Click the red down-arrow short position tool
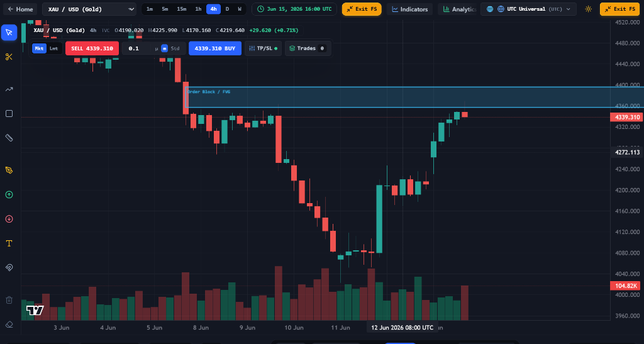The image size is (644, 344). click(x=9, y=219)
